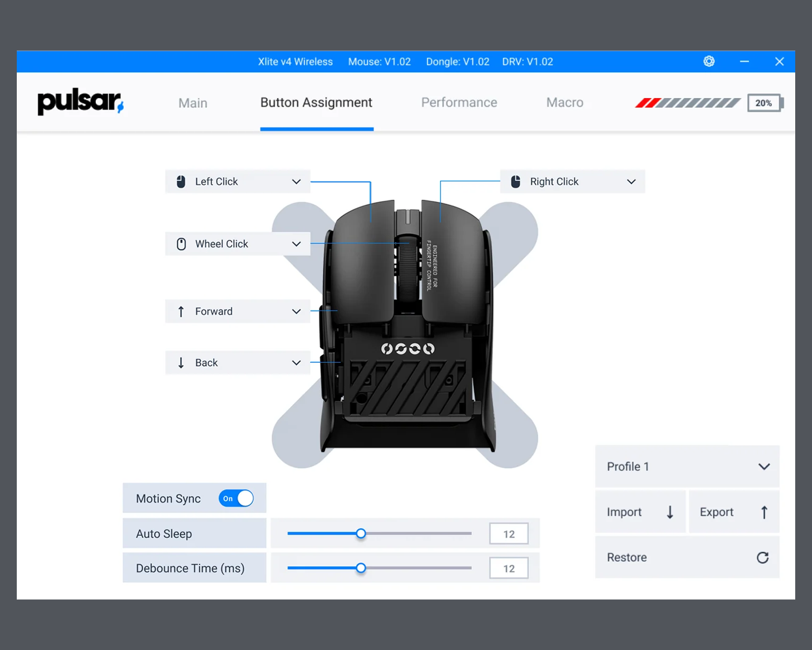Click the Pulsar logo
The width and height of the screenshot is (812, 650).
(80, 102)
